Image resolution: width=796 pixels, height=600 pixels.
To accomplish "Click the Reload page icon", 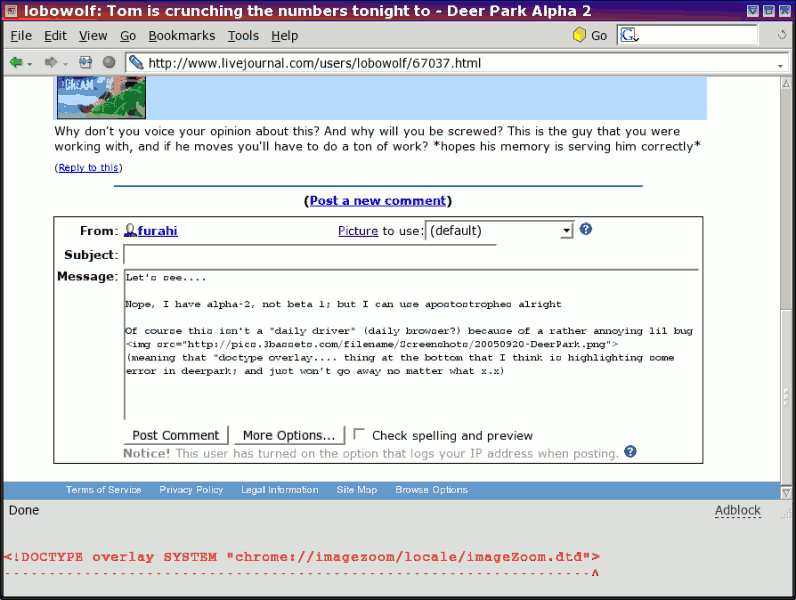I will [86, 62].
